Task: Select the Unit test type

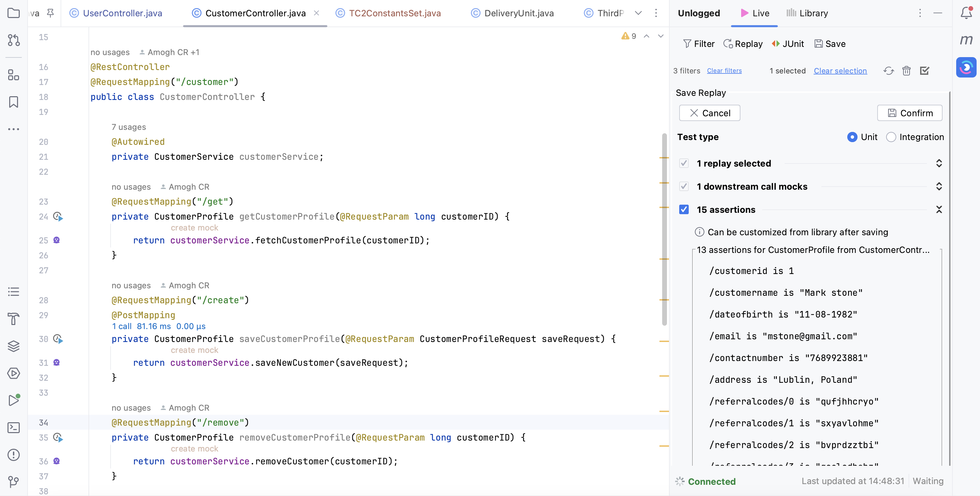Action: click(852, 137)
